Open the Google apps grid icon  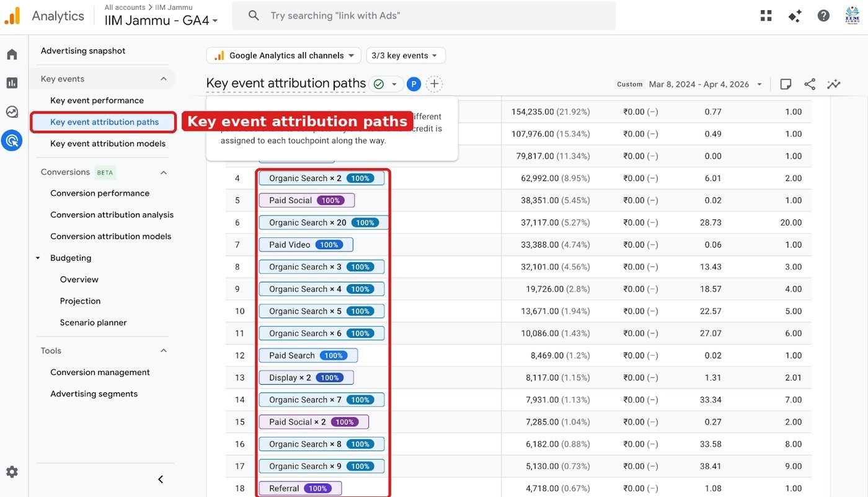[x=766, y=16]
